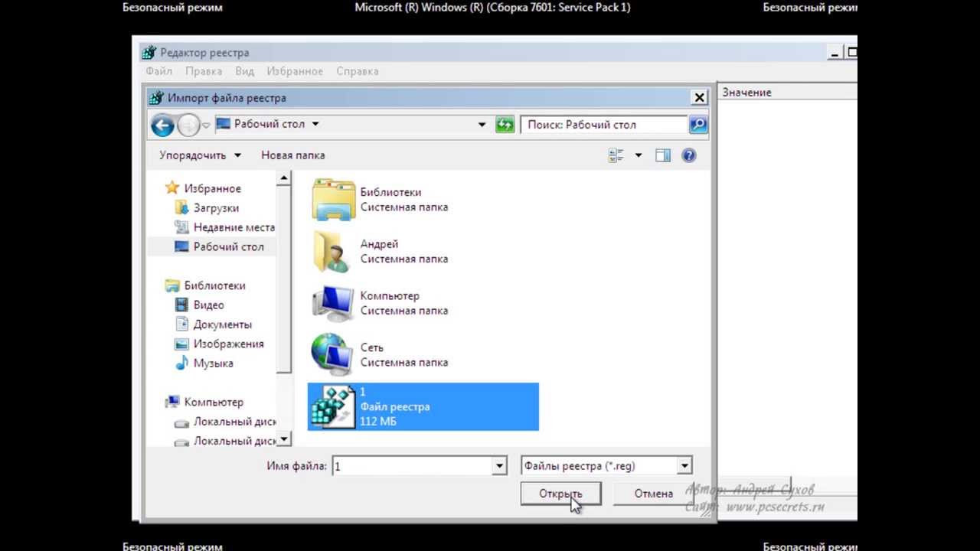Viewport: 980px width, 551px height.
Task: Click the change view icon
Action: [616, 155]
